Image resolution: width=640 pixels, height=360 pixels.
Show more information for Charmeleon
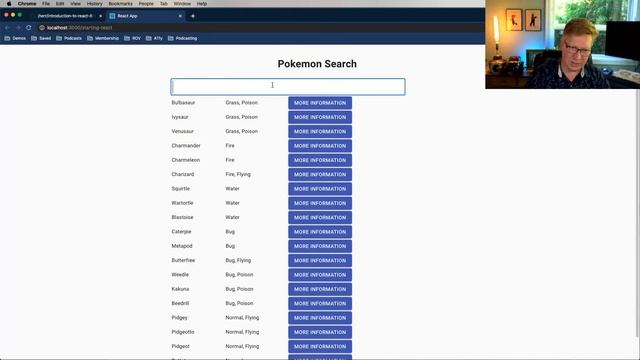(x=320, y=160)
